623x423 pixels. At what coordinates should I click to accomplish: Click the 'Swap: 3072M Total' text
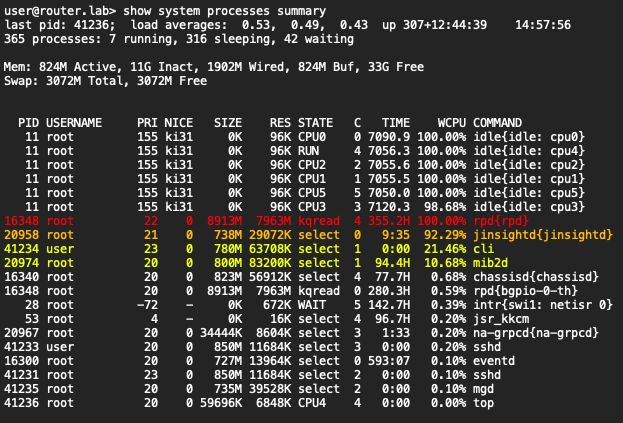(63, 81)
